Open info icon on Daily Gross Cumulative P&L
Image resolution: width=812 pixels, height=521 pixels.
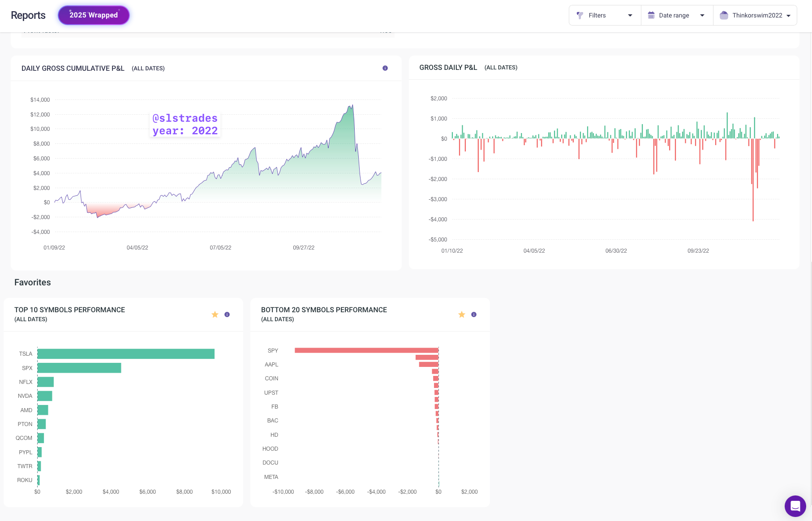(385, 68)
